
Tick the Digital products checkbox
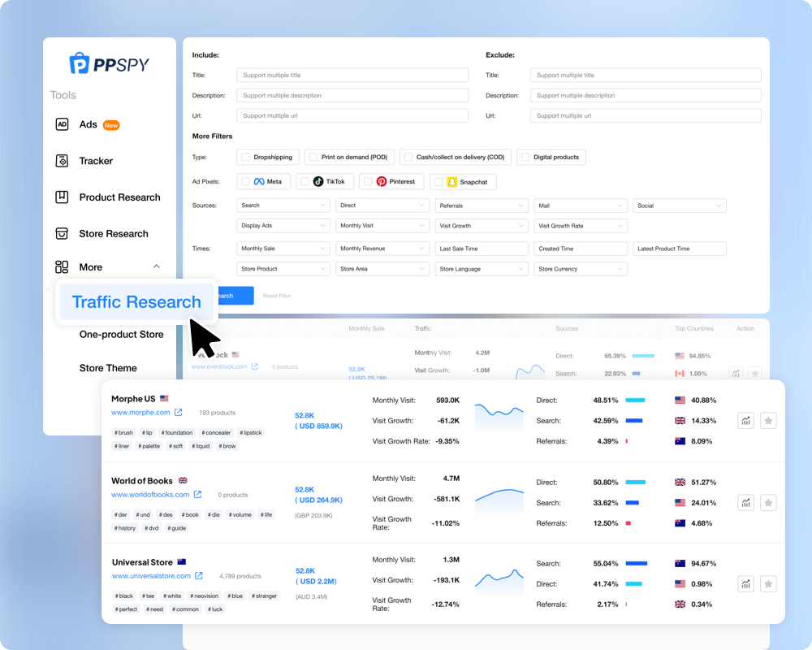point(525,157)
